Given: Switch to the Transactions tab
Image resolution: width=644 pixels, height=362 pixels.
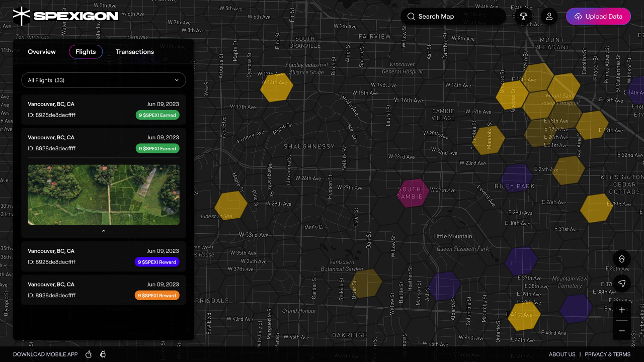Looking at the screenshot, I should pos(135,52).
